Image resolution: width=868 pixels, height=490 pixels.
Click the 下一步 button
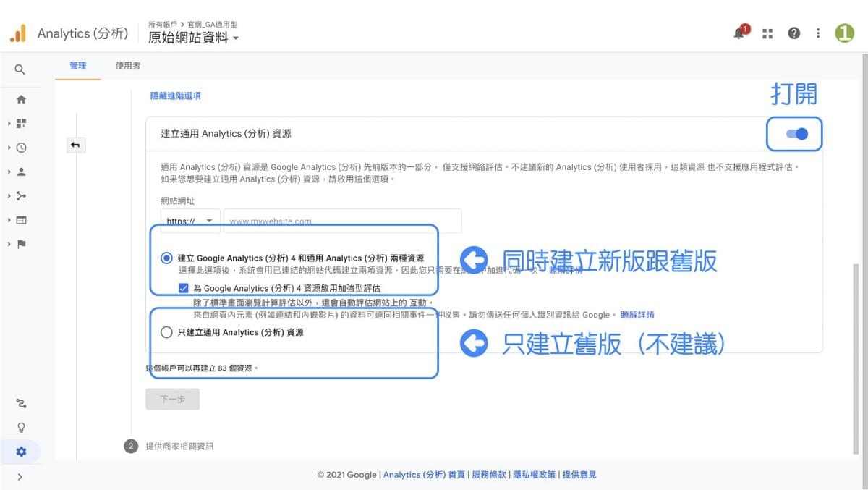(172, 399)
